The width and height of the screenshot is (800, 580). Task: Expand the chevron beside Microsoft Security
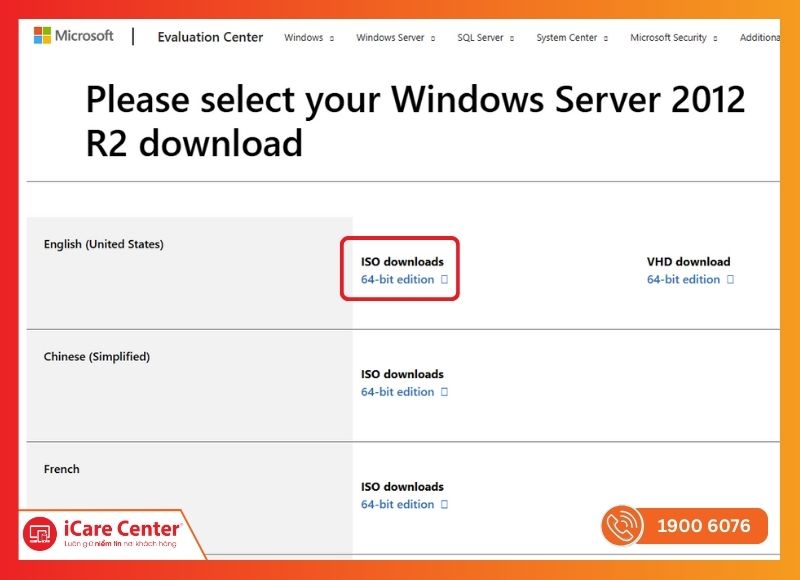tap(715, 38)
